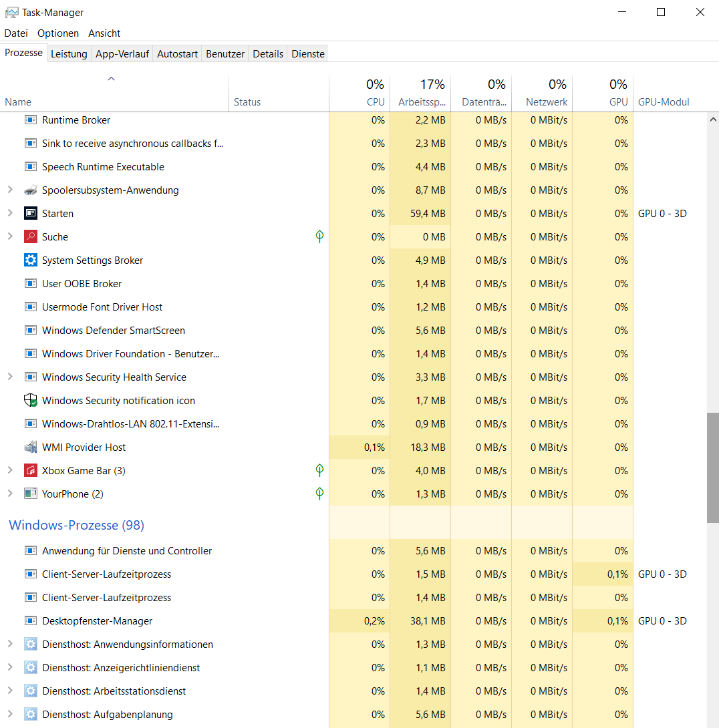
Task: Expand Diensthost: Aufgabenplanung
Action: click(x=10, y=713)
